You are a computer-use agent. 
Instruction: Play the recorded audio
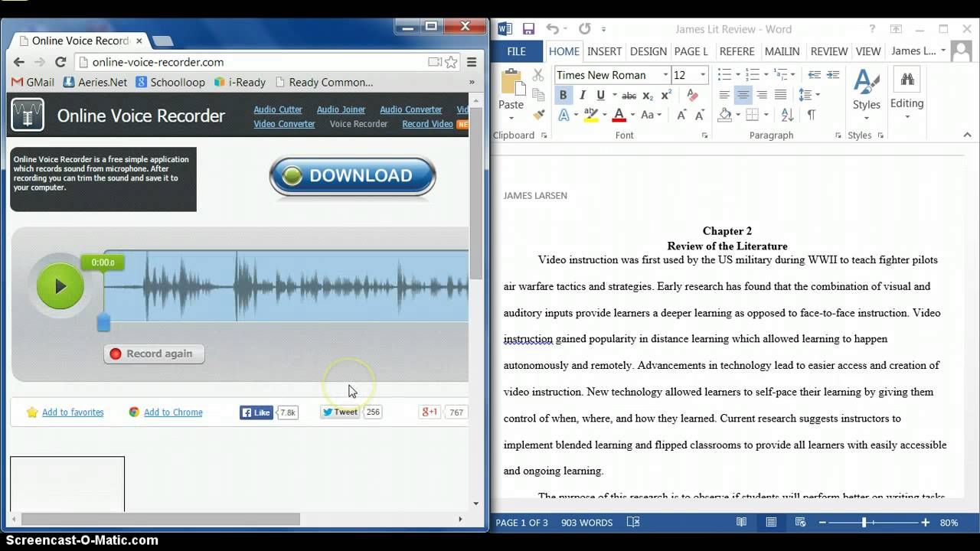point(60,286)
